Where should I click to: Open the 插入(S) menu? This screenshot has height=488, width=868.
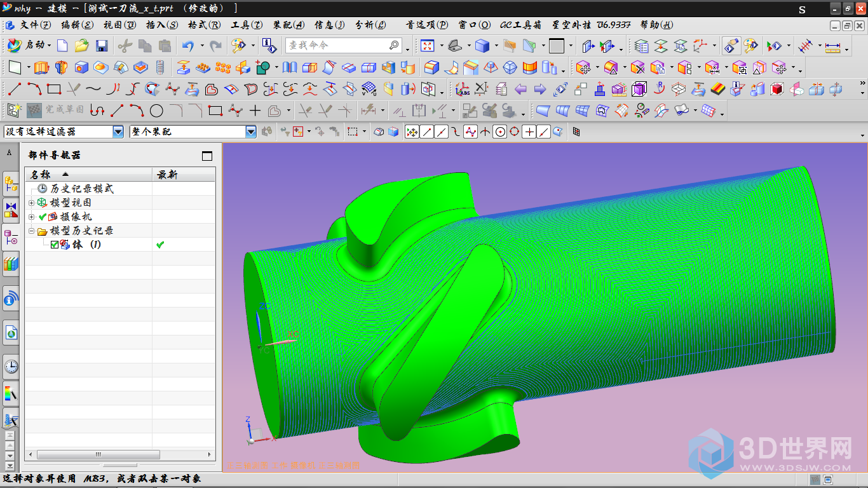pos(162,25)
